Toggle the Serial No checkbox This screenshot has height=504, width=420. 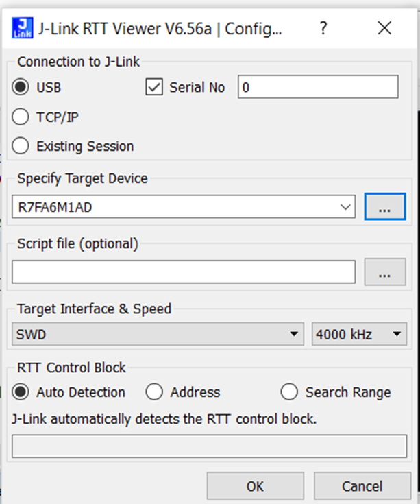pos(155,88)
